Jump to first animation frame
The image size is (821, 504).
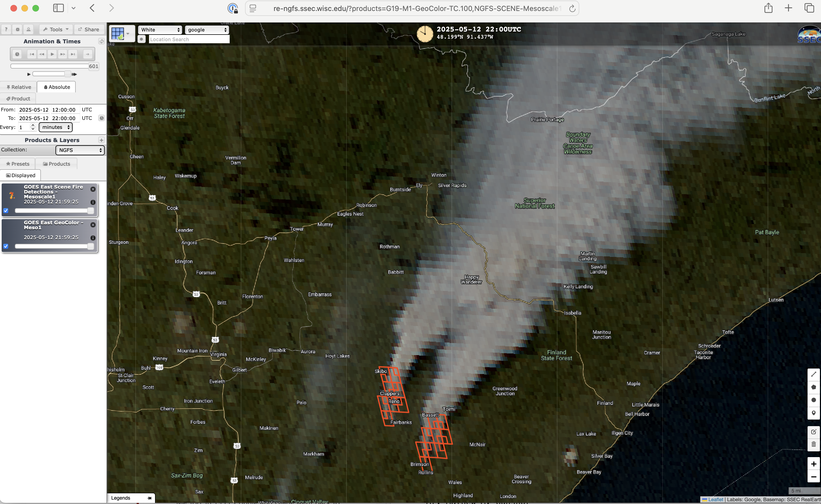pos(32,54)
